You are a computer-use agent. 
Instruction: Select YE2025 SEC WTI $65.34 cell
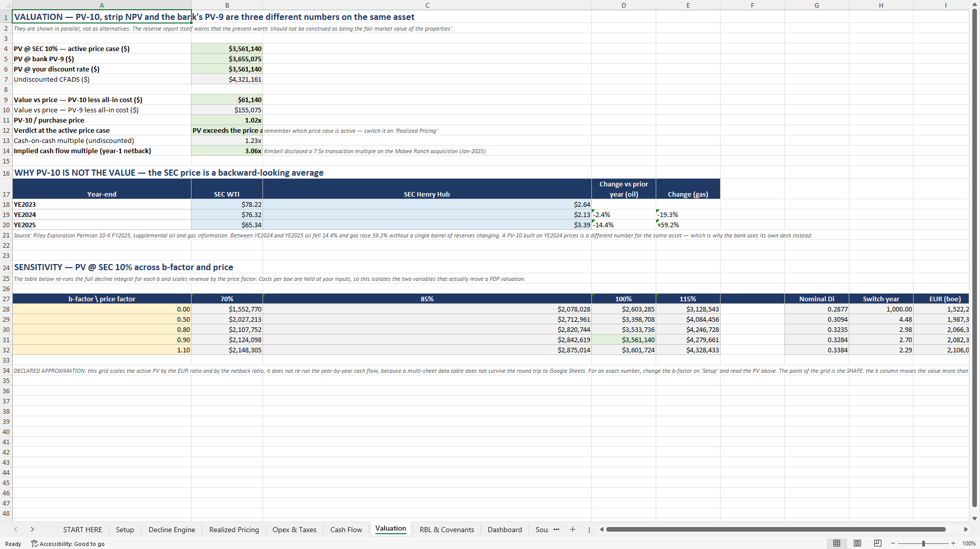[x=227, y=225]
